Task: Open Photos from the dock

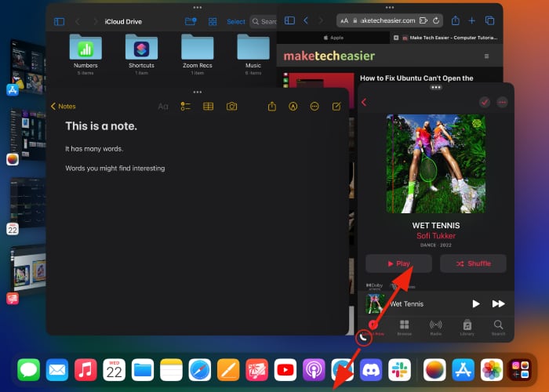Action: pos(492,369)
